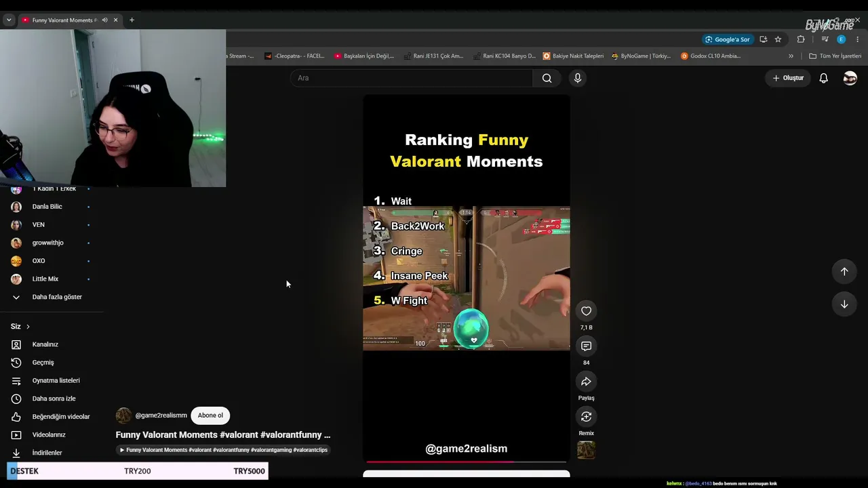Open the account avatar menu

point(850,78)
